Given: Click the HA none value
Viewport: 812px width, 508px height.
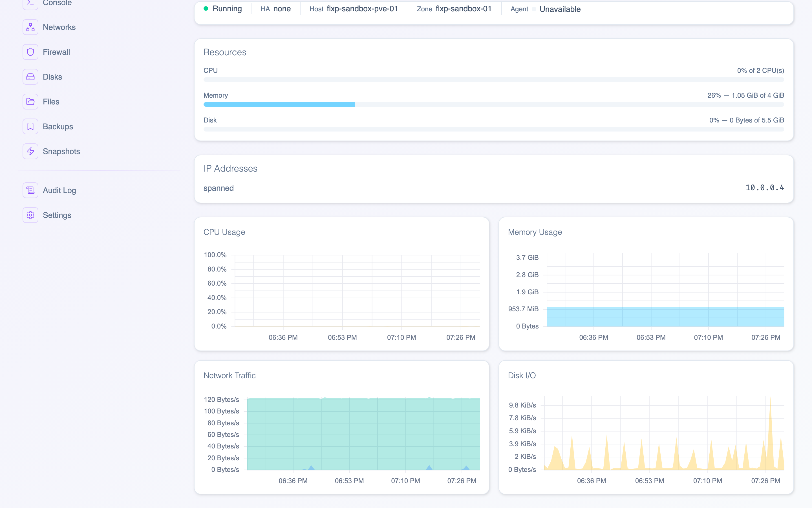Looking at the screenshot, I should [282, 9].
